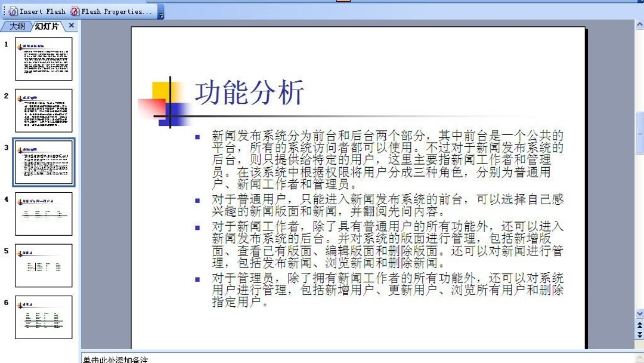Image resolution: width=644 pixels, height=363 pixels.
Task: Select the slide 3 thumbnail
Action: (x=45, y=162)
